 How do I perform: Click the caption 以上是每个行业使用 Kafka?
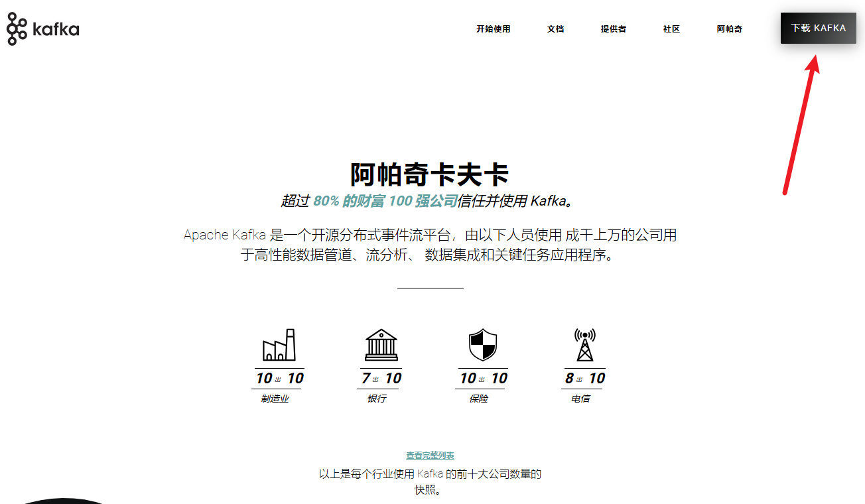coord(430,482)
